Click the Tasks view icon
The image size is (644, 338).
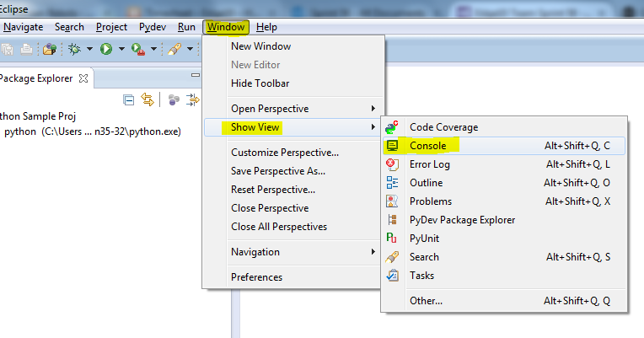(x=392, y=275)
